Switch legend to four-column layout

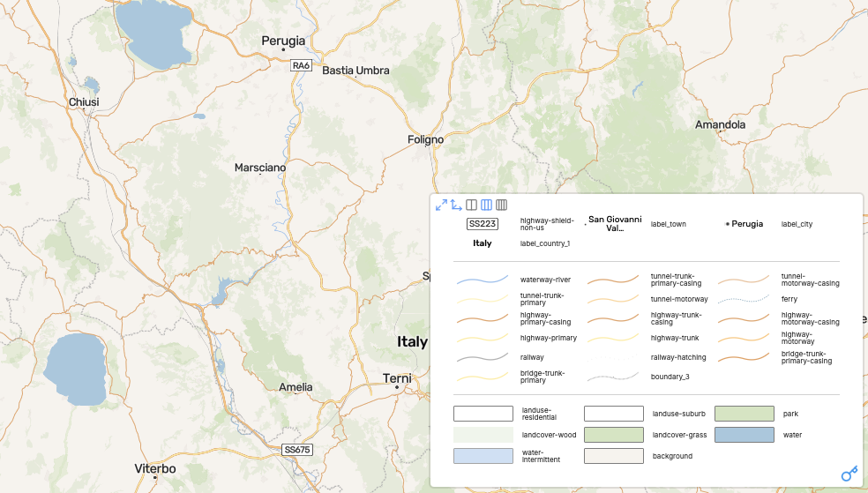pyautogui.click(x=502, y=205)
